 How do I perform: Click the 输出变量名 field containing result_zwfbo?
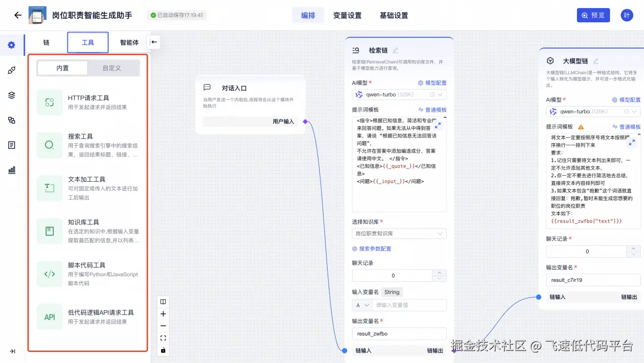(399, 334)
